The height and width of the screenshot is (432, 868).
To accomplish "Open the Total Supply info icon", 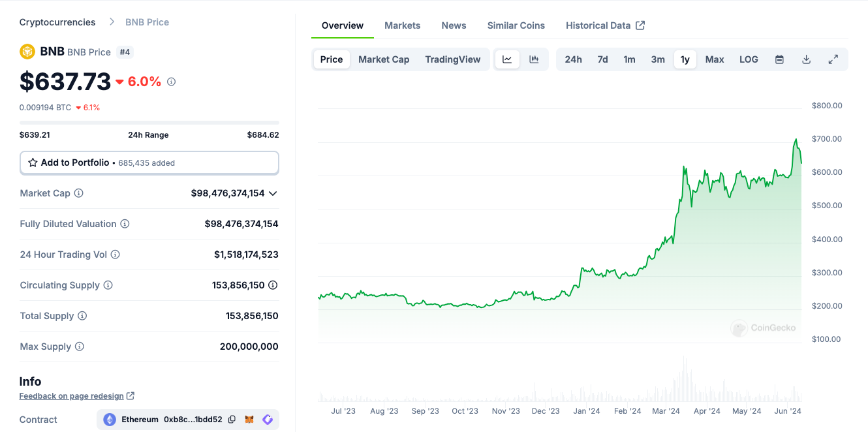I will (x=82, y=316).
